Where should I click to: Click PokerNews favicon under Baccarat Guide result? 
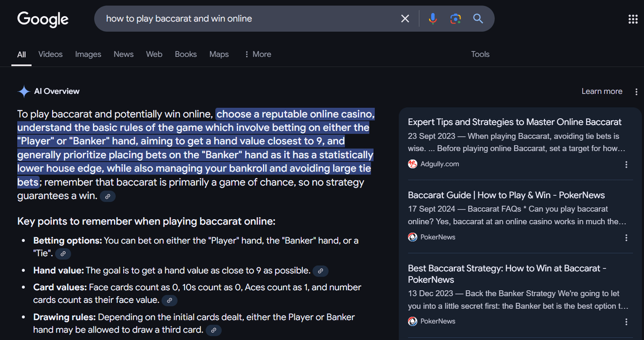[413, 237]
